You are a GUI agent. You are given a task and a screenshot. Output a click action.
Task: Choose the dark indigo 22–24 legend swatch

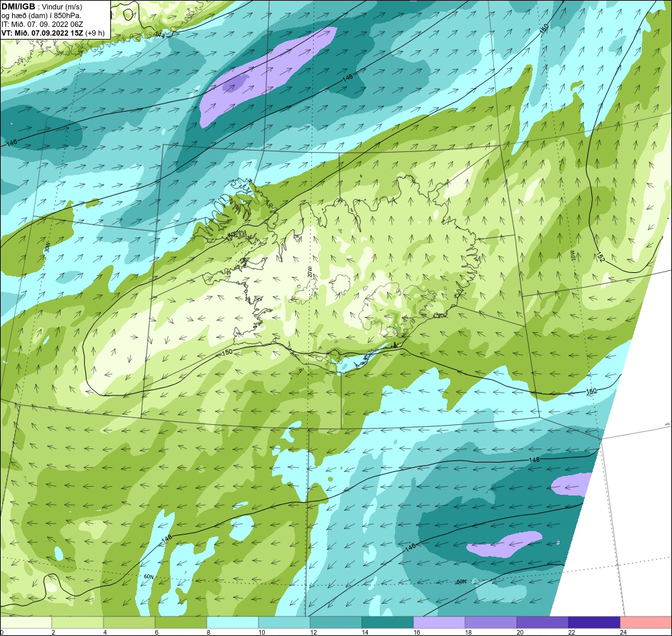coord(594,622)
